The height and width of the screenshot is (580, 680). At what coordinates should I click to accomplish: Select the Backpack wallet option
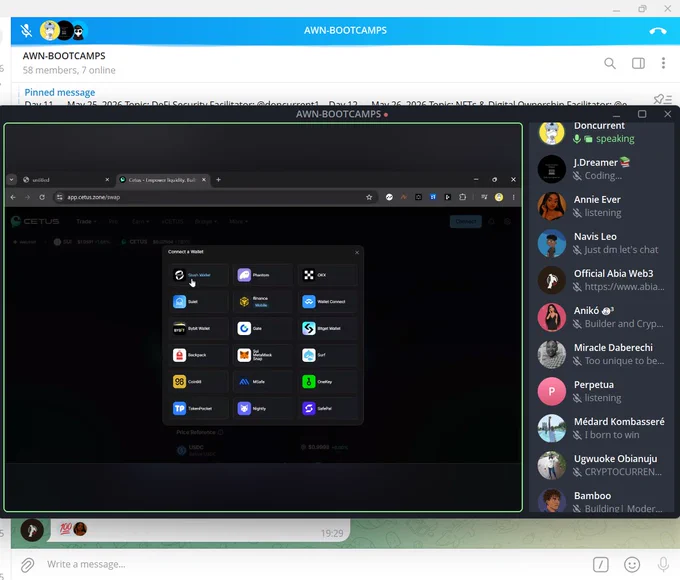[199, 355]
